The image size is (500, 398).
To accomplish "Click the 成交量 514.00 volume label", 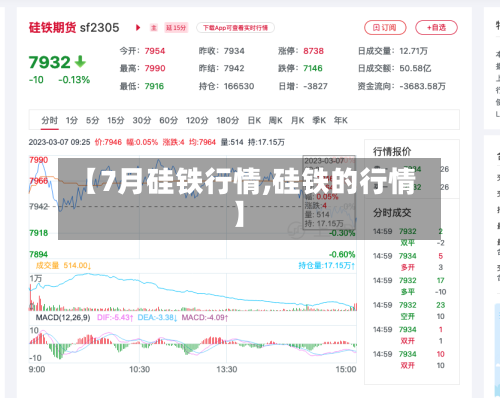I will click(x=64, y=266).
